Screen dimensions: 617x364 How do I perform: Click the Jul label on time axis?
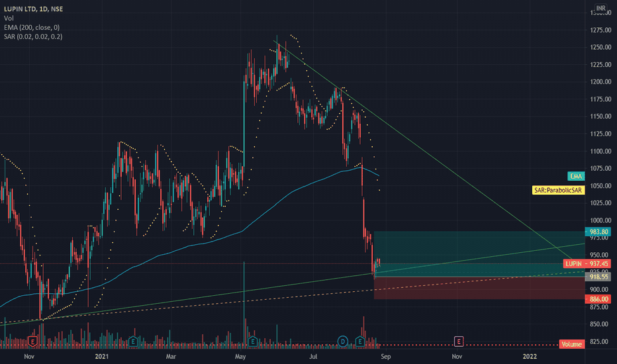coord(313,357)
